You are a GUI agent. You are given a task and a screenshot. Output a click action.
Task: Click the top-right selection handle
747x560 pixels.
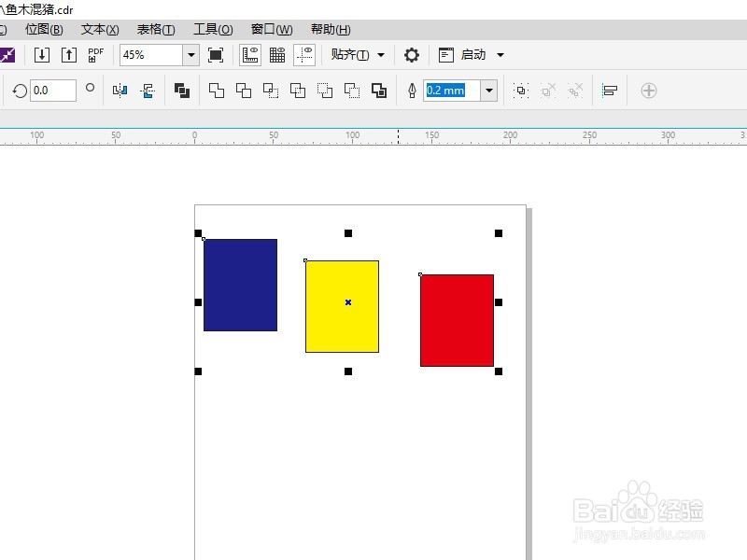click(x=499, y=233)
